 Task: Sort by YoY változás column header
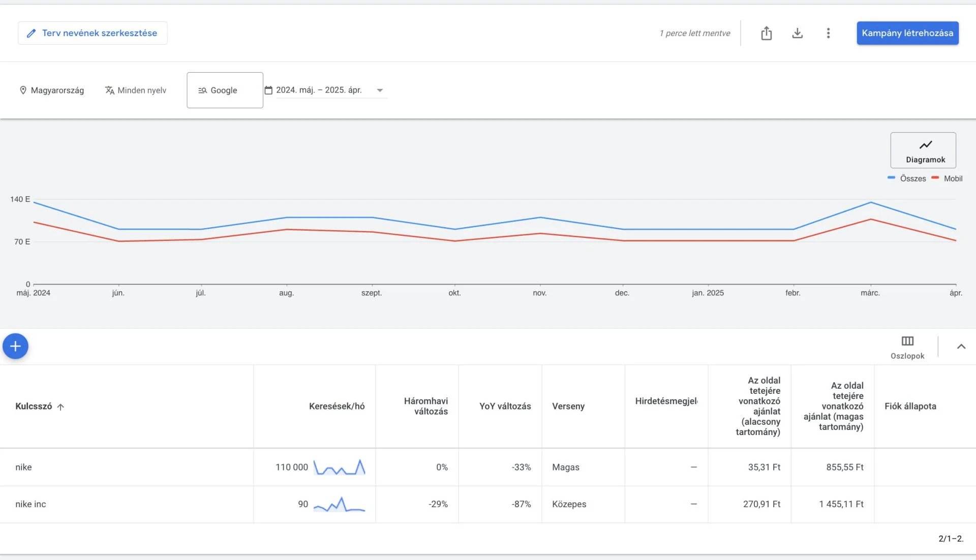[x=505, y=406]
